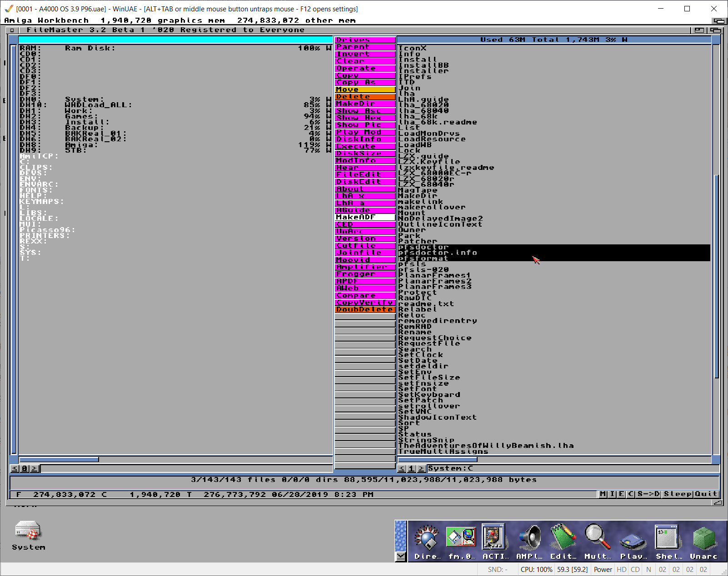Open the Edit notepad dock icon
Viewport: 728px width, 576px height.
563,541
